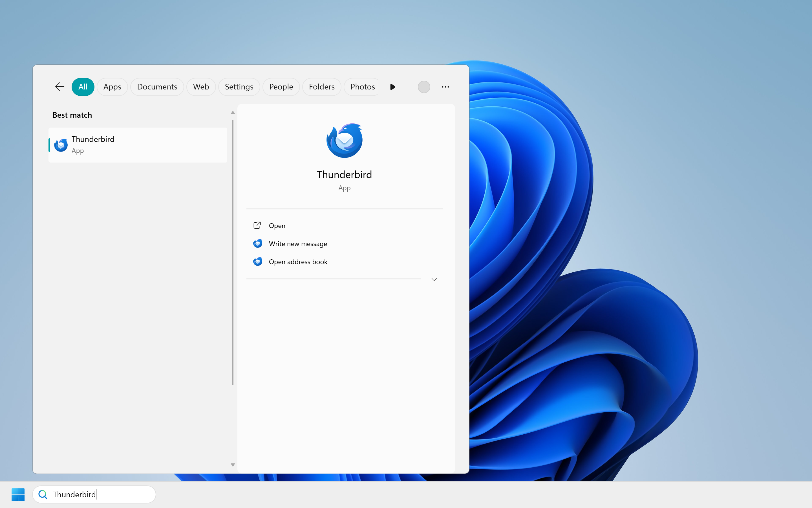Go back with the left arrow icon
The height and width of the screenshot is (508, 812).
(59, 87)
